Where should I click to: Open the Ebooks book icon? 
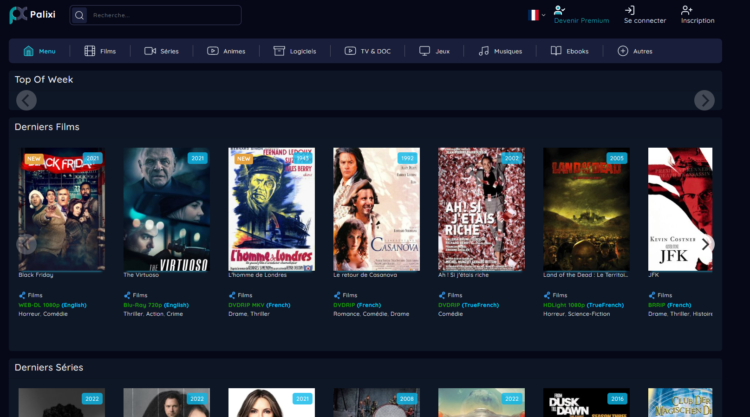point(556,51)
